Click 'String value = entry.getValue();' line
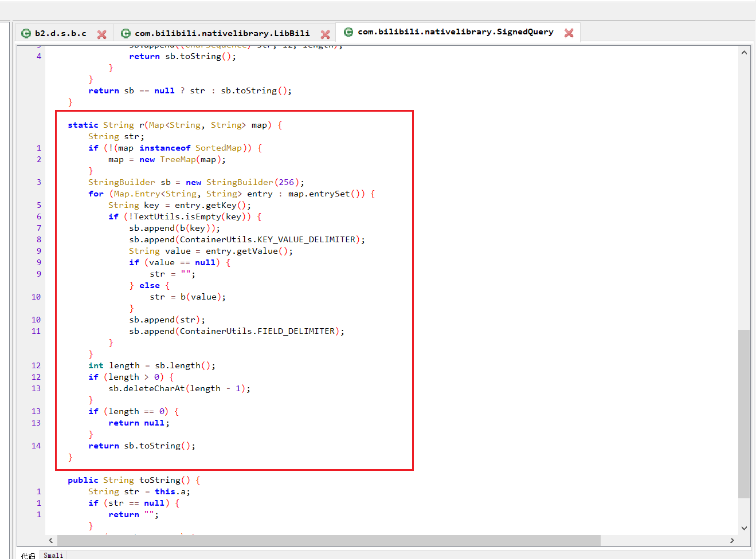This screenshot has width=756, height=559. (x=211, y=251)
